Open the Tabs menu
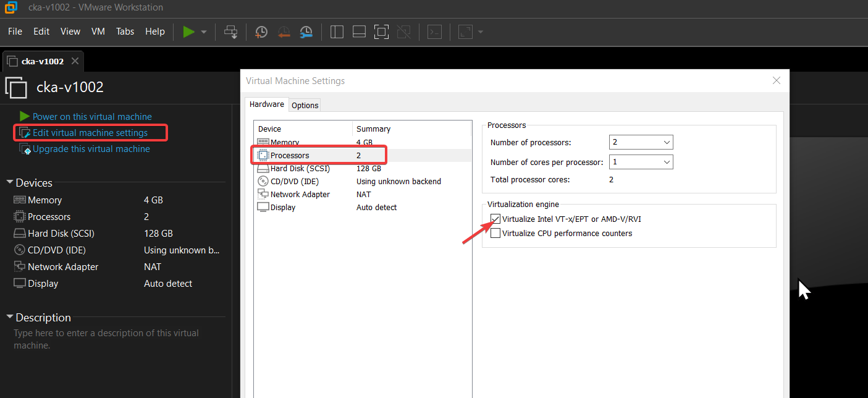The height and width of the screenshot is (398, 868). (125, 31)
